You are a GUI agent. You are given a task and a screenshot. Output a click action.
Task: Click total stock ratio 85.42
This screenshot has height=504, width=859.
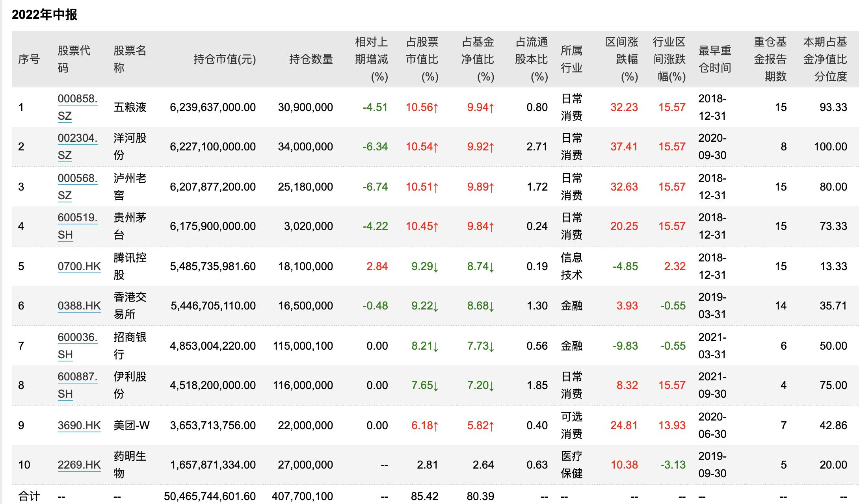click(425, 496)
